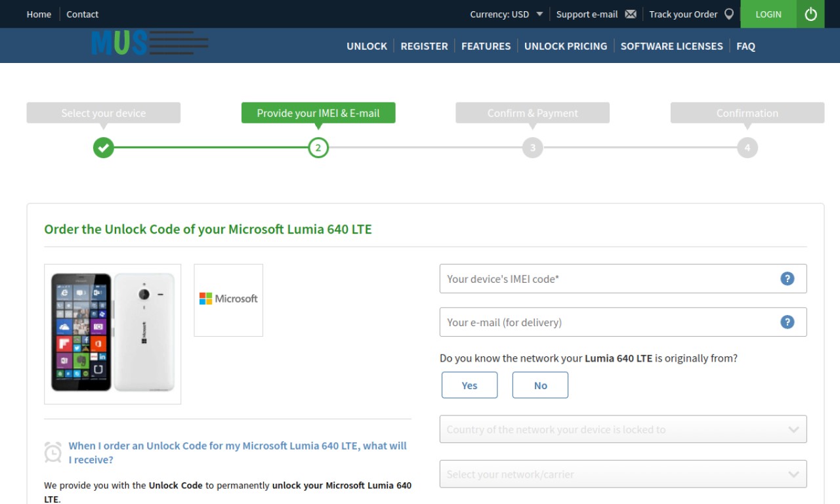Click the MUS site logo

[x=150, y=43]
